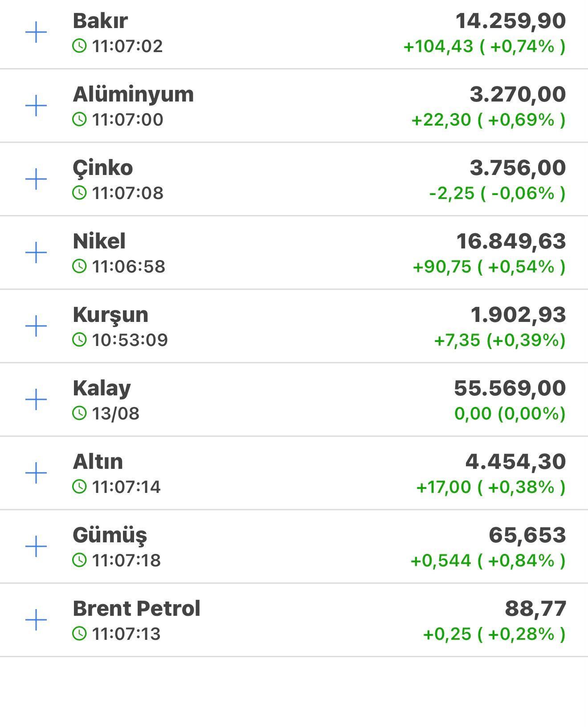Tap the plus icon beside Alüminyum
The height and width of the screenshot is (728, 588).
click(36, 106)
